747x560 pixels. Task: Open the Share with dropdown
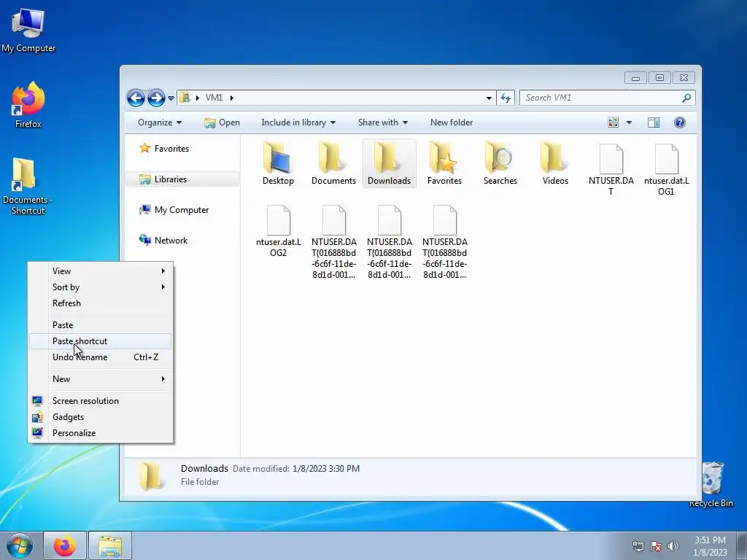point(383,122)
